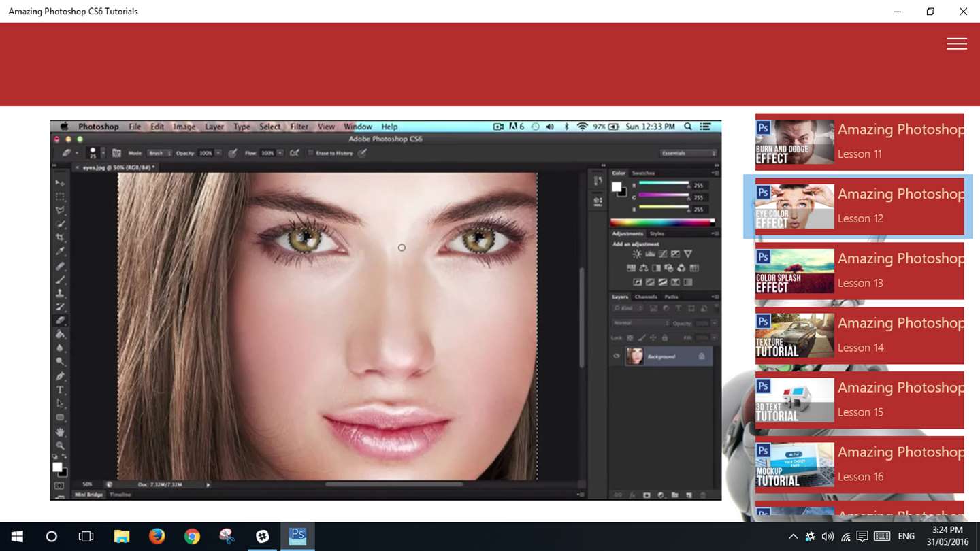This screenshot has height=551, width=980.
Task: Open the brush preset picker dropdown
Action: coord(102,153)
